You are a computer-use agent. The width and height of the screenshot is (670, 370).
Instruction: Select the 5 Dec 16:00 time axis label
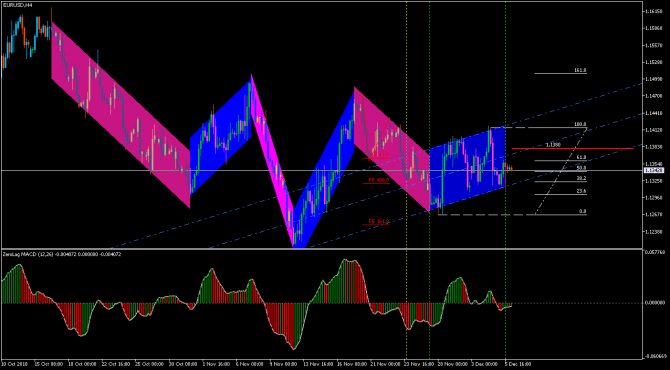(517, 364)
